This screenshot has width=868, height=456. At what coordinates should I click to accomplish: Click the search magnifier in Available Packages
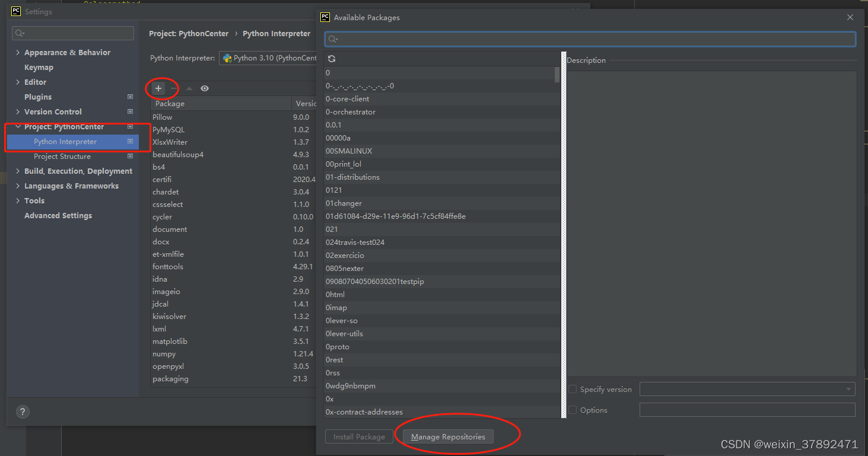pos(333,39)
